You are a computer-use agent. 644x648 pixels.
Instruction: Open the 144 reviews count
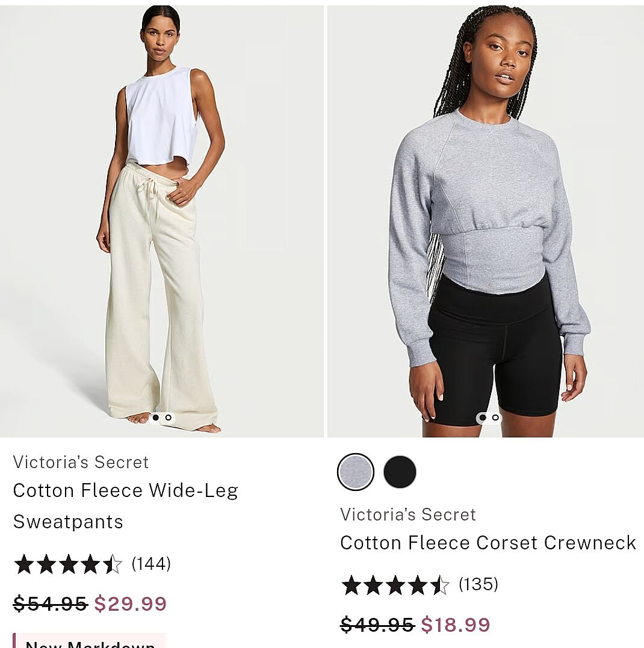click(x=151, y=564)
